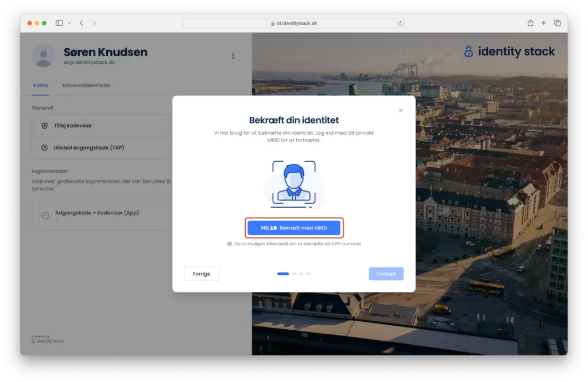Click the Loginmetoder section heading

tap(49, 171)
